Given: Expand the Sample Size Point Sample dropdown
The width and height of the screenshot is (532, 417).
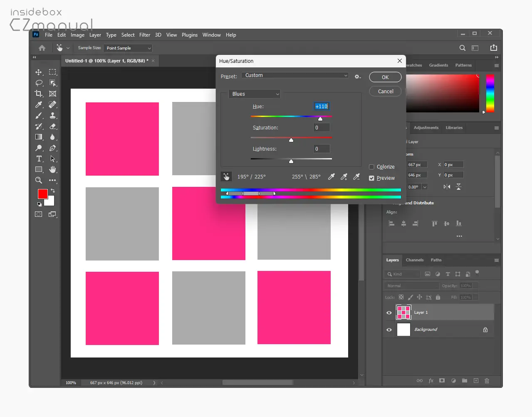Looking at the screenshot, I should pos(128,48).
